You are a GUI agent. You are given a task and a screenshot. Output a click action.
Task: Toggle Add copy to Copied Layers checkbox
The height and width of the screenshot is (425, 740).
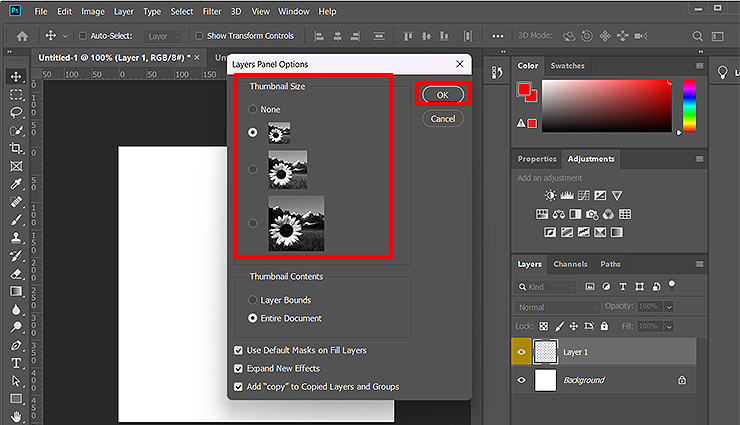coord(238,386)
